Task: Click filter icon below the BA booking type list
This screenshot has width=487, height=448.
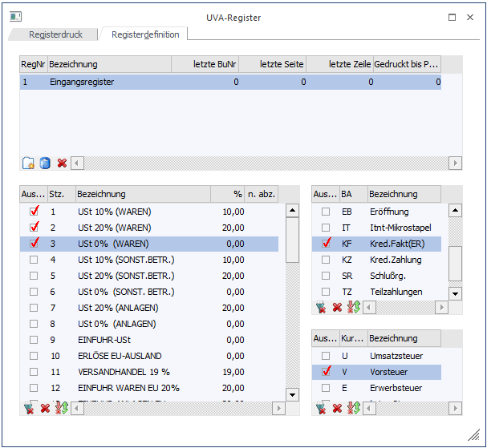Action: point(321,308)
